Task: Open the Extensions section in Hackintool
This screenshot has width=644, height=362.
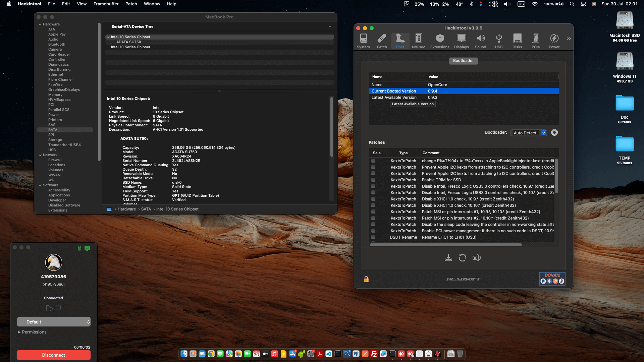Action: pos(440,41)
